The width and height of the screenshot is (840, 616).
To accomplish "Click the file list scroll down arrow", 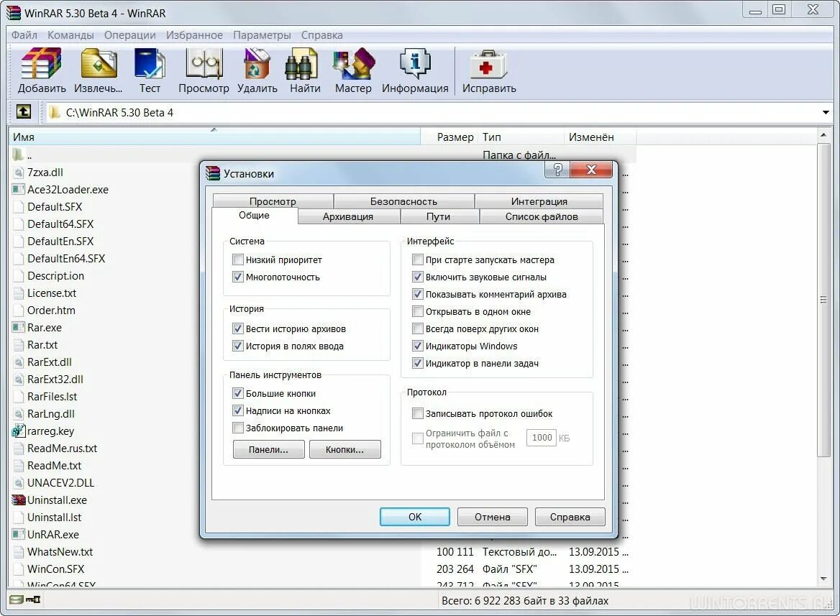I will pyautogui.click(x=823, y=579).
